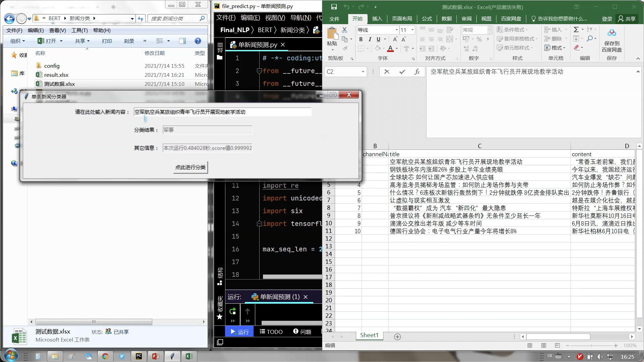Screen dimensions: 644x362
Task: Open the font size 11 dropdown
Action: point(412,30)
